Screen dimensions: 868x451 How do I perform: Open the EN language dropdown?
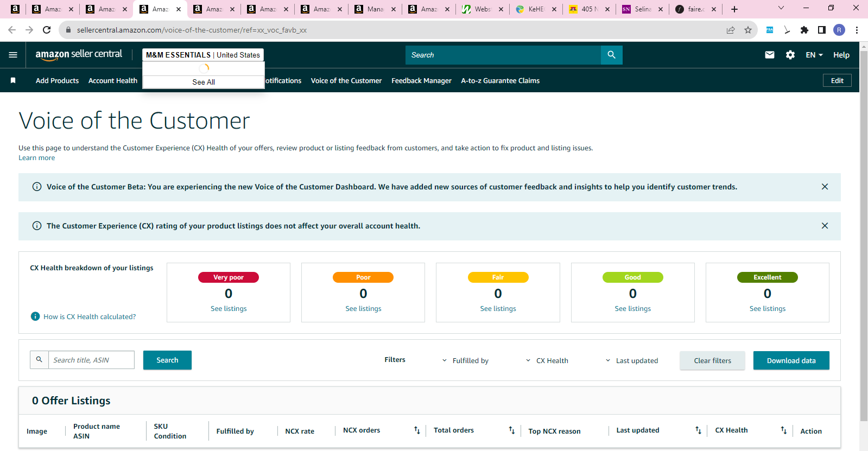click(814, 55)
